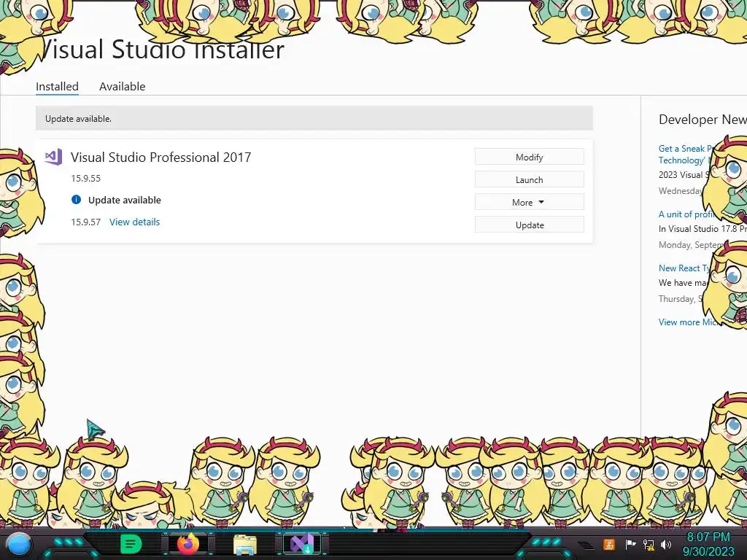Expand the More dropdown button

click(x=530, y=203)
